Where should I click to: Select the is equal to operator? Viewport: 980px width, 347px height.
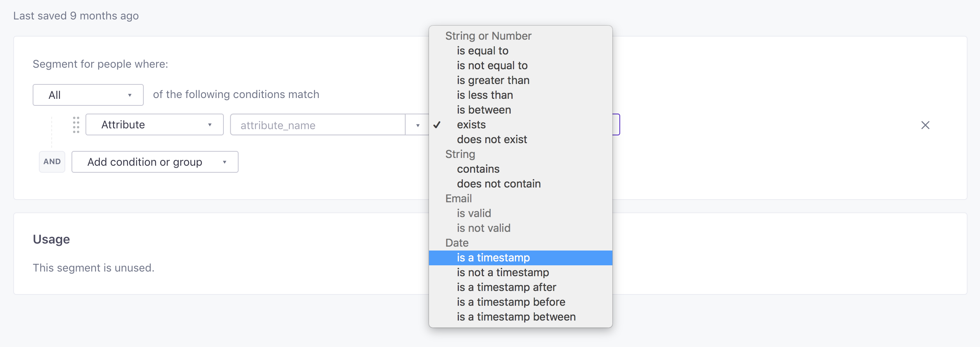[x=483, y=50]
